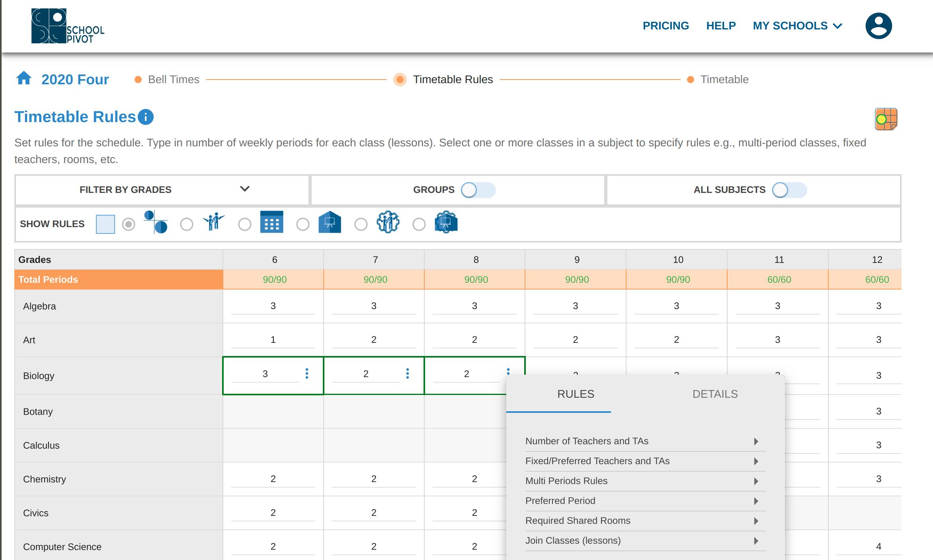This screenshot has width=933, height=560.
Task: Open three-dot menu for Biology grade 6
Action: pos(307,373)
